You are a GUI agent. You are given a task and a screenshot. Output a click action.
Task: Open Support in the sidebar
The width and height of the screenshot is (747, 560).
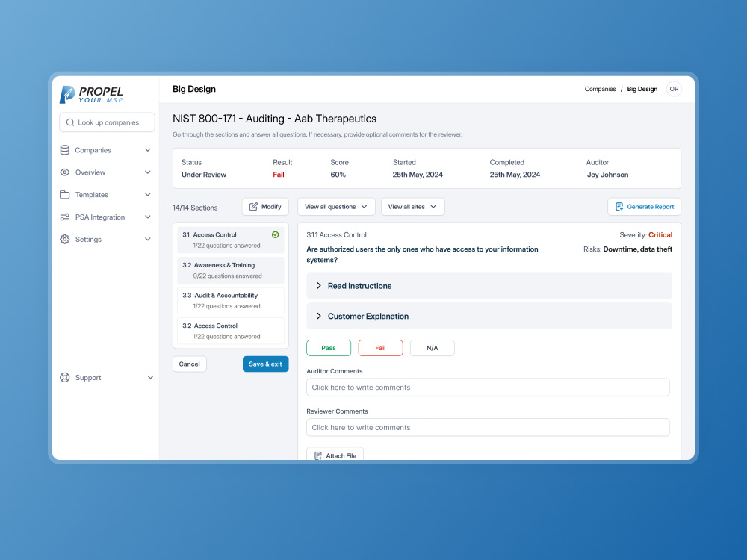tap(107, 378)
